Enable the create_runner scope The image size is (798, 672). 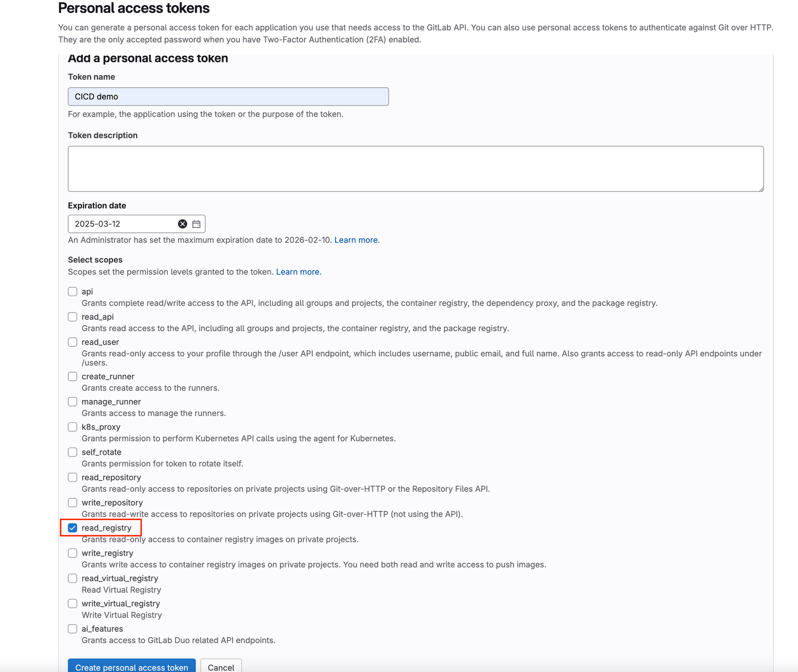tap(73, 376)
